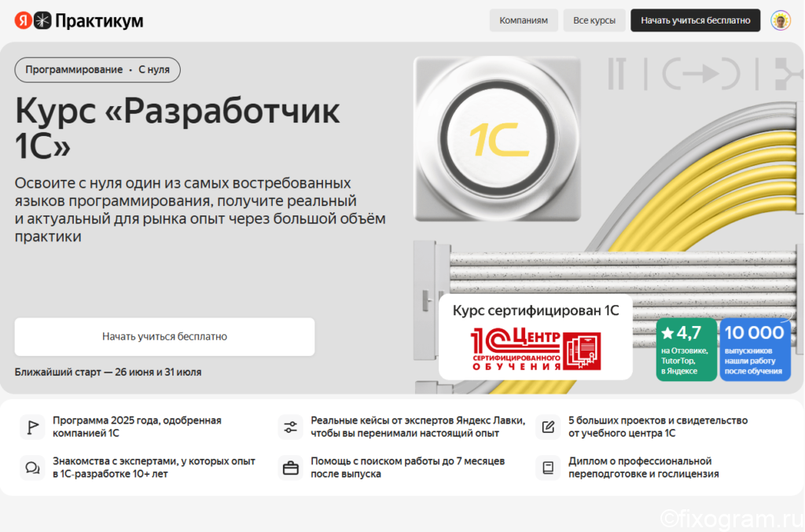805x532 pixels.
Task: Click the flag icon next to «Программа 2025 года»
Action: coord(32,427)
